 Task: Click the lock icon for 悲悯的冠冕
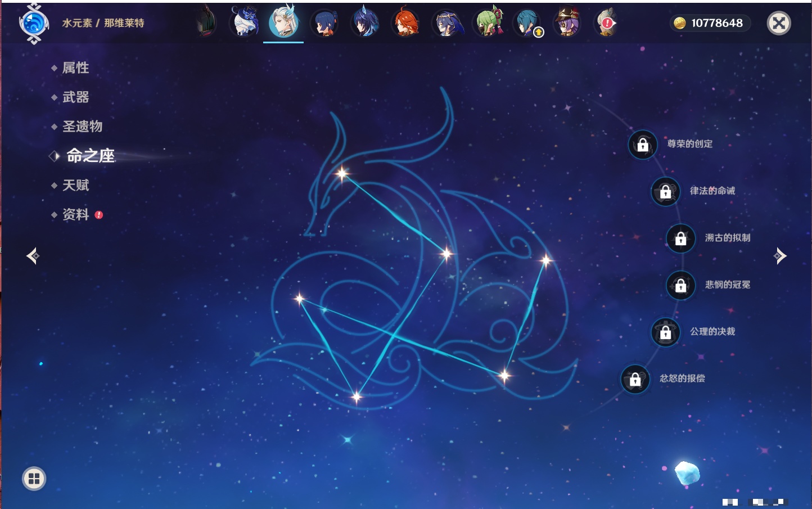[x=680, y=285]
